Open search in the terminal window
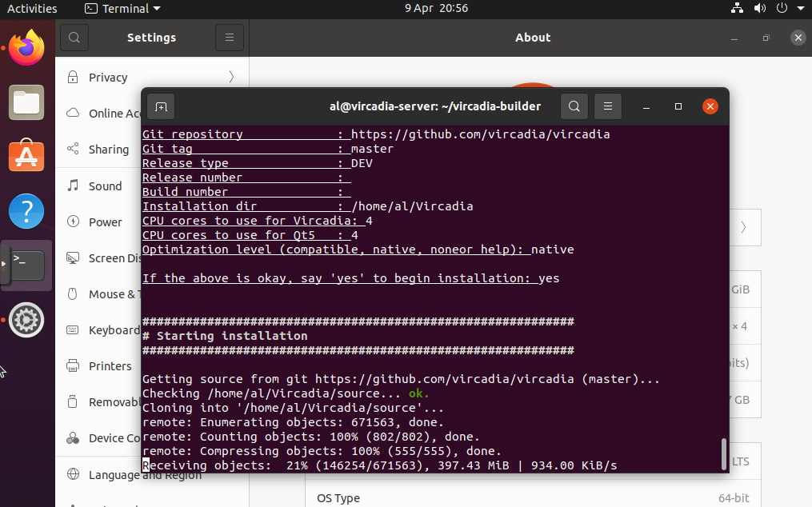 tap(574, 106)
